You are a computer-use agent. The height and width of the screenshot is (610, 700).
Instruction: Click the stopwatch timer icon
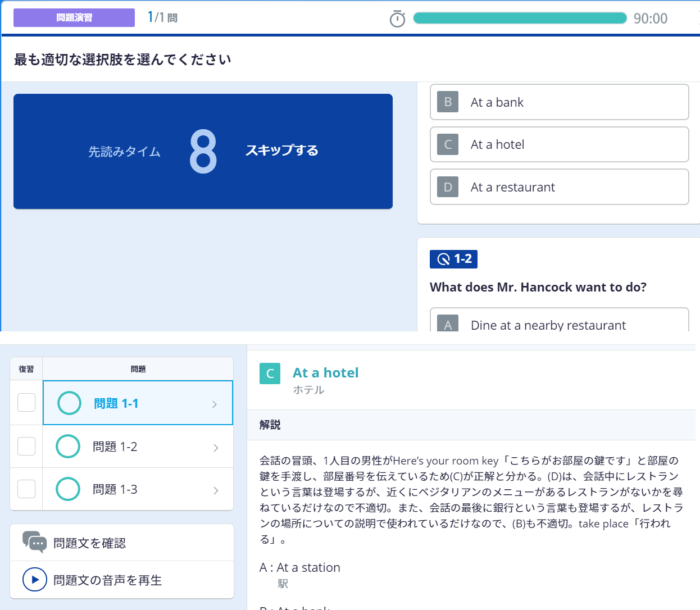click(397, 19)
